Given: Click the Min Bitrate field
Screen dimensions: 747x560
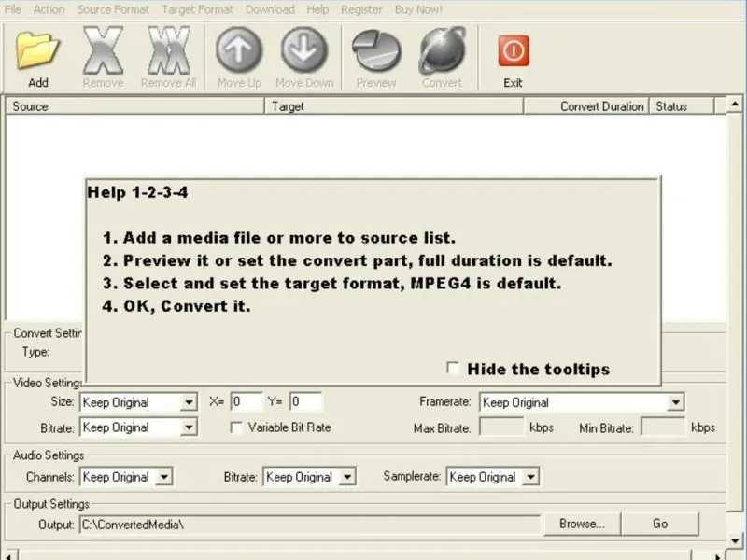Looking at the screenshot, I should (x=663, y=427).
